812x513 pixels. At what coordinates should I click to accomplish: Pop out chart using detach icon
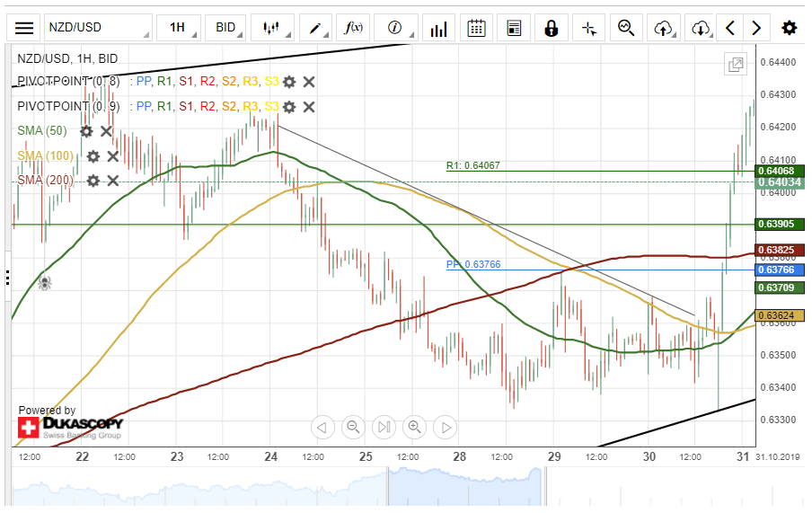736,65
